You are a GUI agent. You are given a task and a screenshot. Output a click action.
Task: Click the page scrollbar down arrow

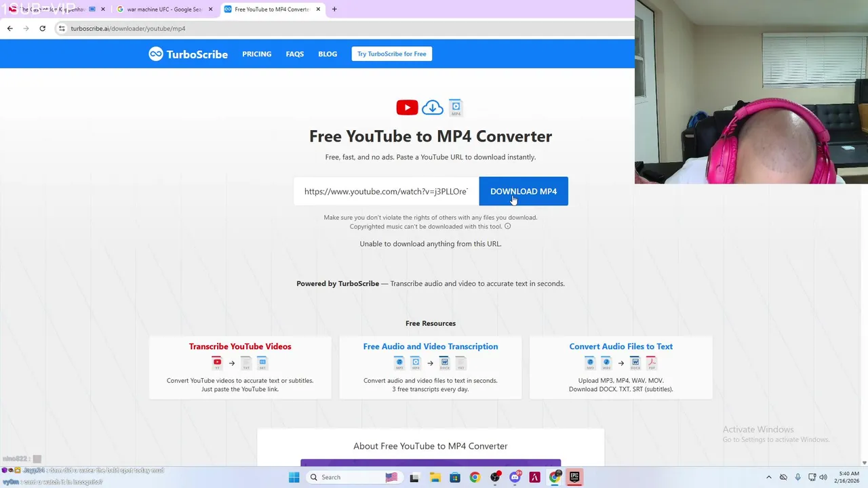click(x=864, y=463)
